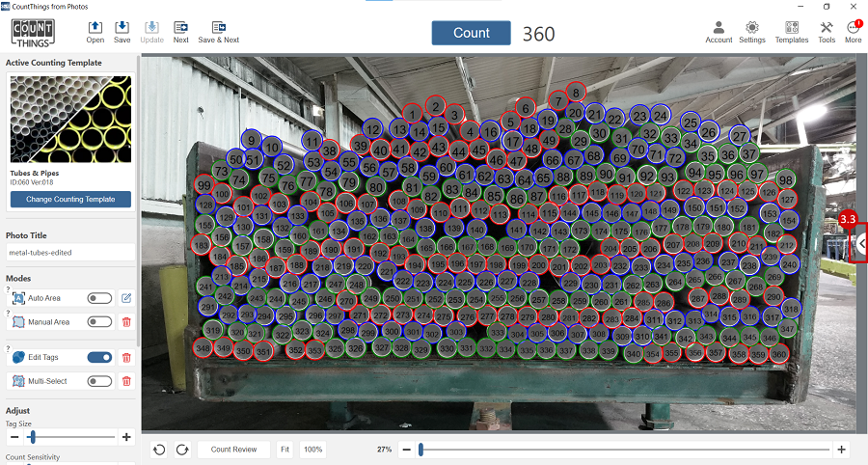
Task: Open the More menu
Action: pyautogui.click(x=853, y=32)
